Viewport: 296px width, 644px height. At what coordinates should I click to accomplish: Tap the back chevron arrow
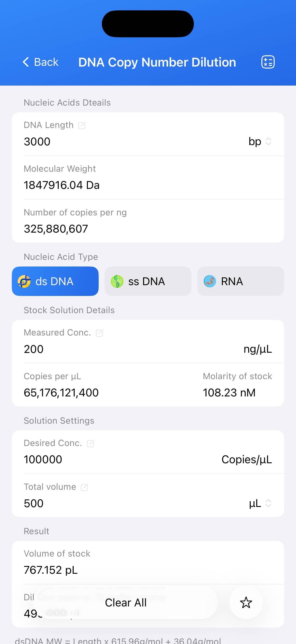(26, 62)
